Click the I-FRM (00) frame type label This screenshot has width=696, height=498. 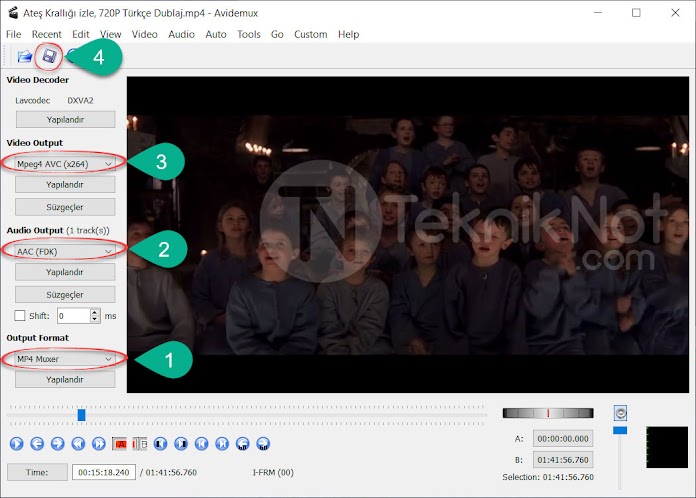coord(273,472)
